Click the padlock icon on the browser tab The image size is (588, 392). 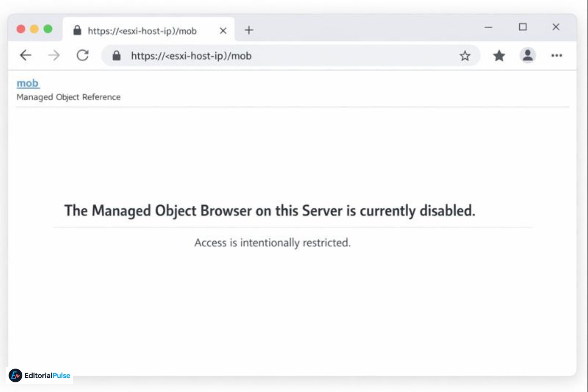coord(77,30)
